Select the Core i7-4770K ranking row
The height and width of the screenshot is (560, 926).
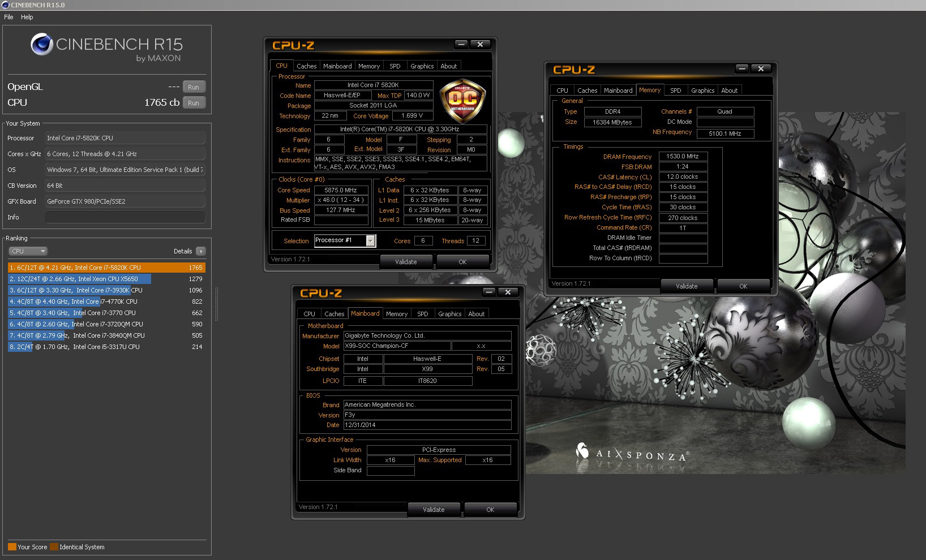(x=106, y=301)
